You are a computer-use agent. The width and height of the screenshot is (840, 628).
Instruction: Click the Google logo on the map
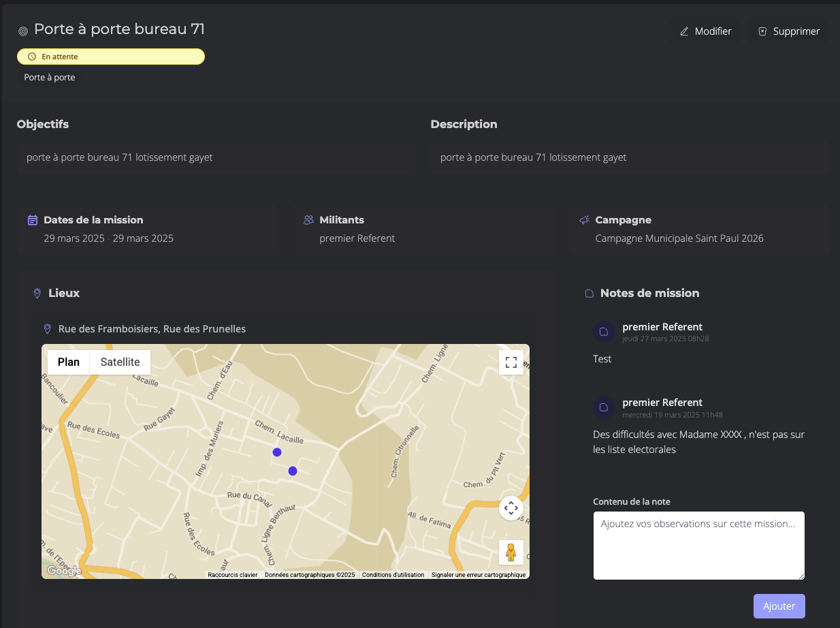pyautogui.click(x=64, y=571)
